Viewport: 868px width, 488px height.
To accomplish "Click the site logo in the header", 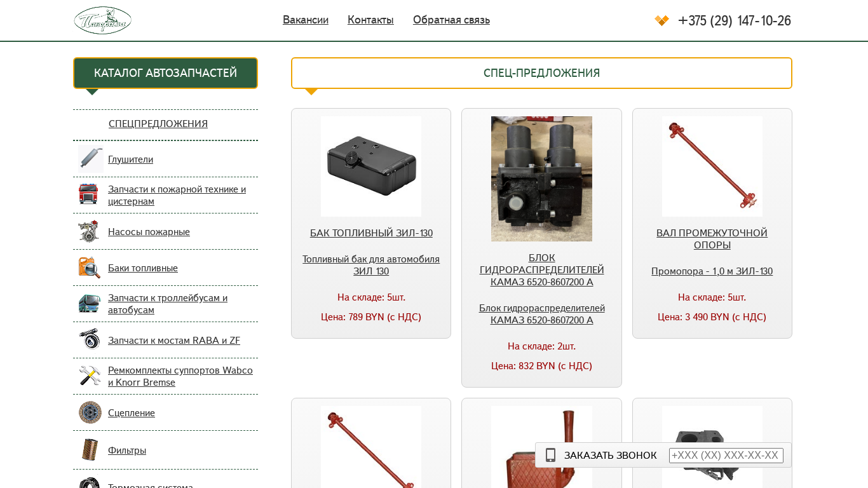I will (x=102, y=20).
